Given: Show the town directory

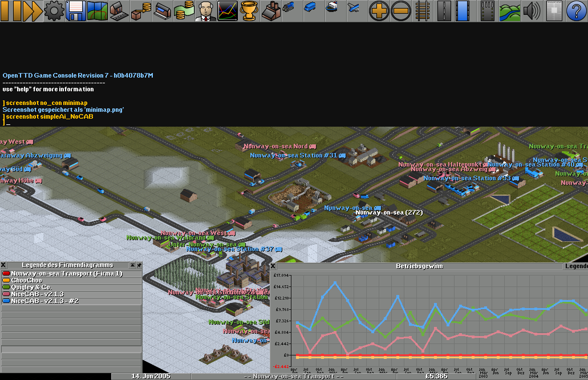Looking at the screenshot, I should click(119, 11).
